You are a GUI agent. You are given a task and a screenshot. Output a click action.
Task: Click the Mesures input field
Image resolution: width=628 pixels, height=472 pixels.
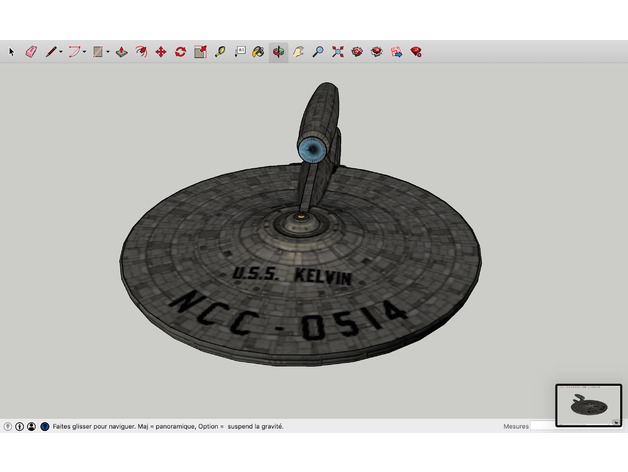(543, 426)
